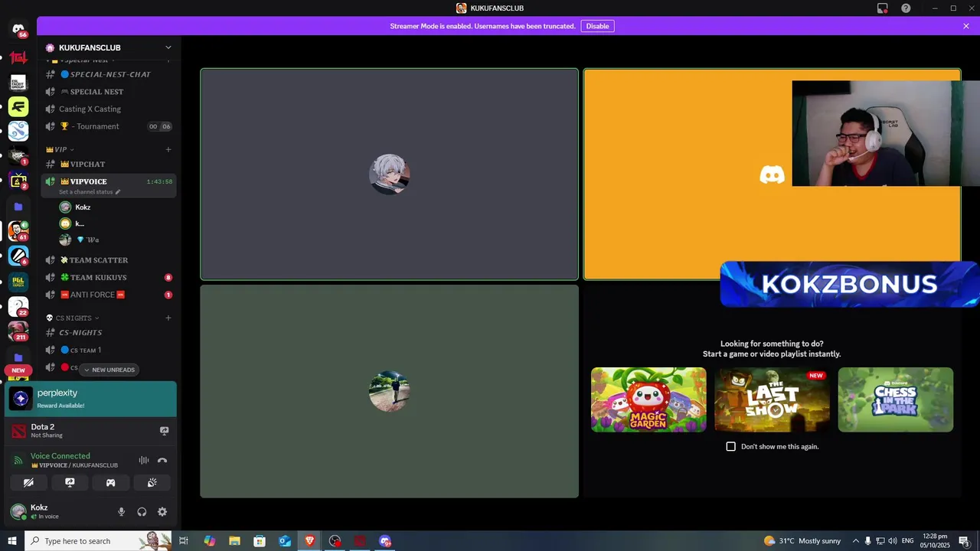The width and height of the screenshot is (980, 551).
Task: Open the purple server folder icon
Action: point(18,207)
